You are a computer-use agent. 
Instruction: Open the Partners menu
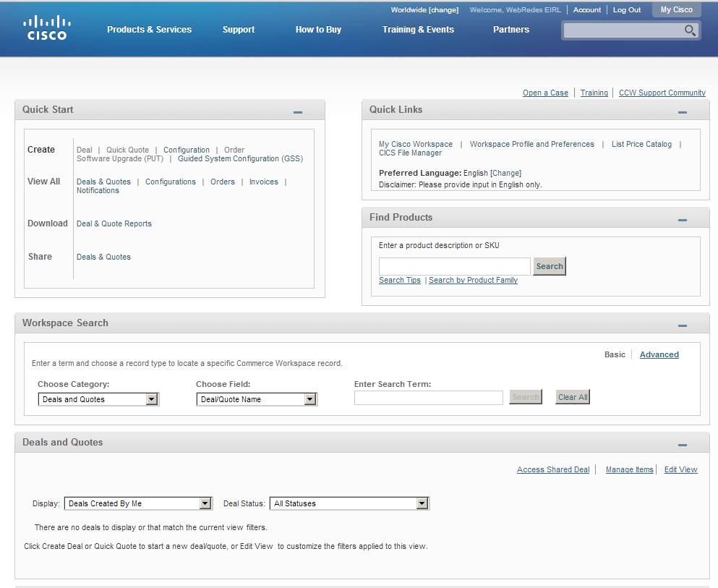(x=511, y=30)
